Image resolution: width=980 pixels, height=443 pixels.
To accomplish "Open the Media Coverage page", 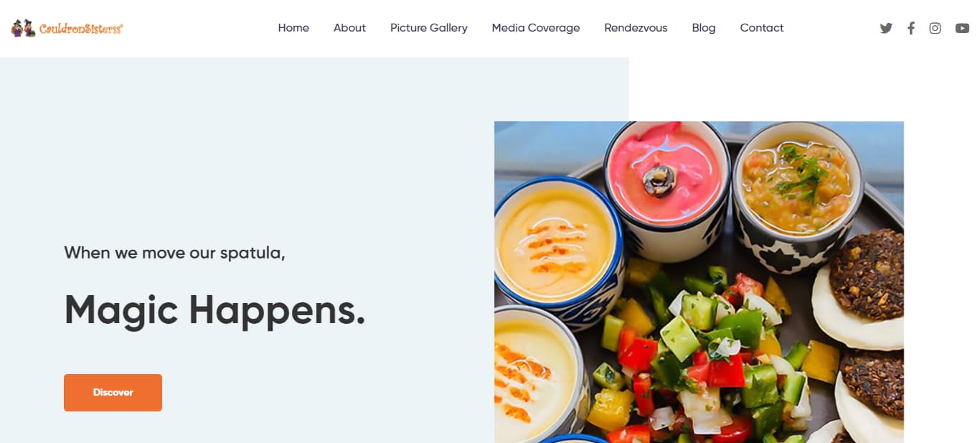I will (535, 28).
